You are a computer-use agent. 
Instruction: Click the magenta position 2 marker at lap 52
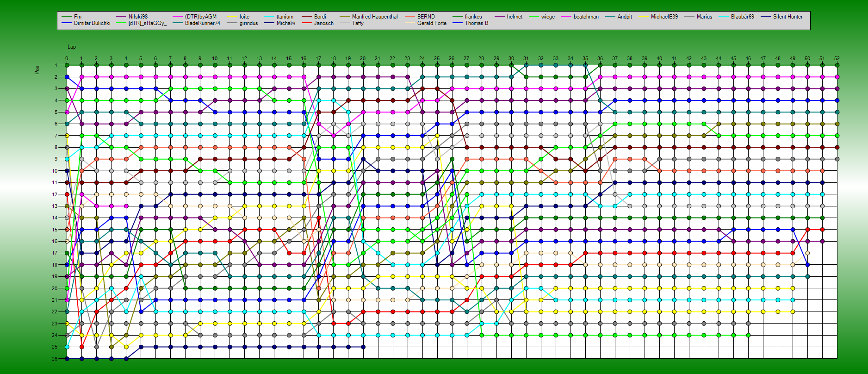click(x=837, y=77)
